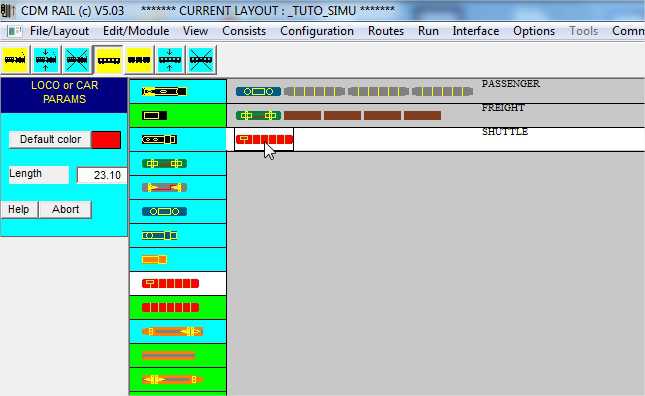
Task: Open the File/Layout menu
Action: coord(59,31)
